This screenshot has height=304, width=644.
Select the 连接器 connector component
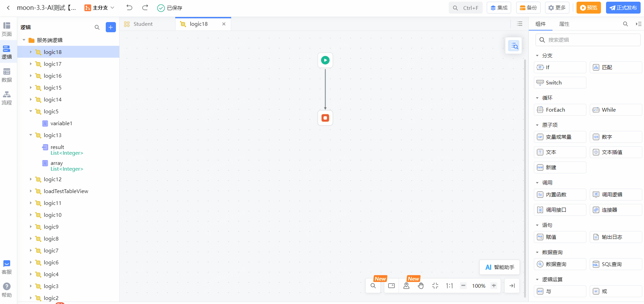(616, 210)
